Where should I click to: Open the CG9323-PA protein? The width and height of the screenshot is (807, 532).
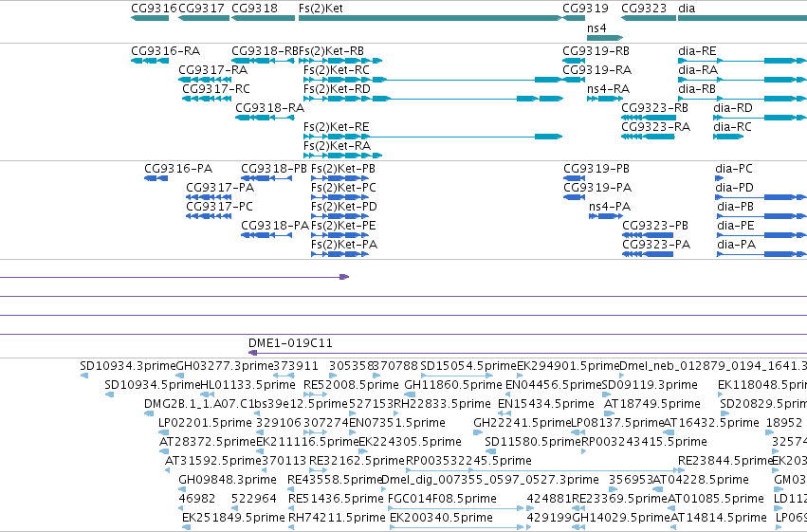(648, 254)
